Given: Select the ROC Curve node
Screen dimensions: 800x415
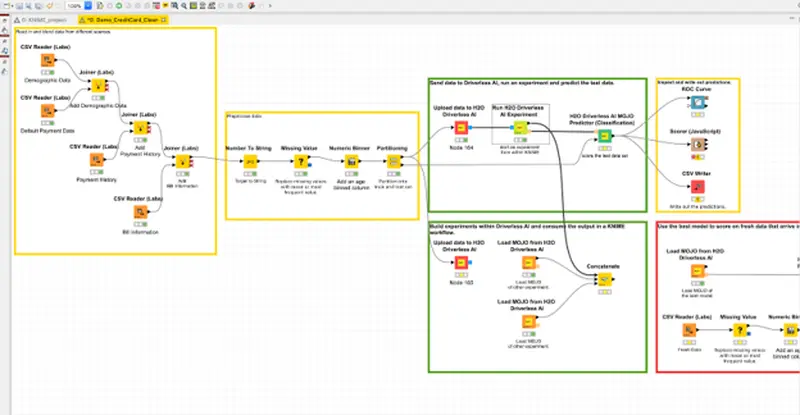Looking at the screenshot, I should coord(698,102).
